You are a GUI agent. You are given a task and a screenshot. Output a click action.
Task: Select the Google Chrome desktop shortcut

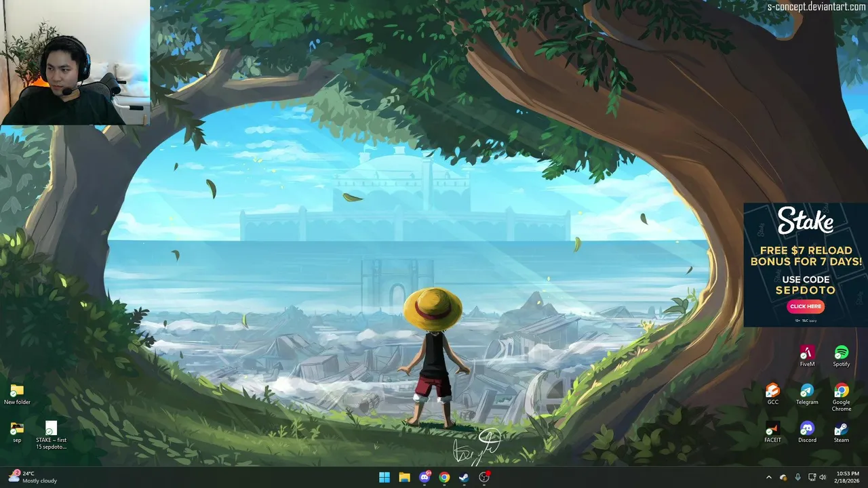pyautogui.click(x=841, y=397)
